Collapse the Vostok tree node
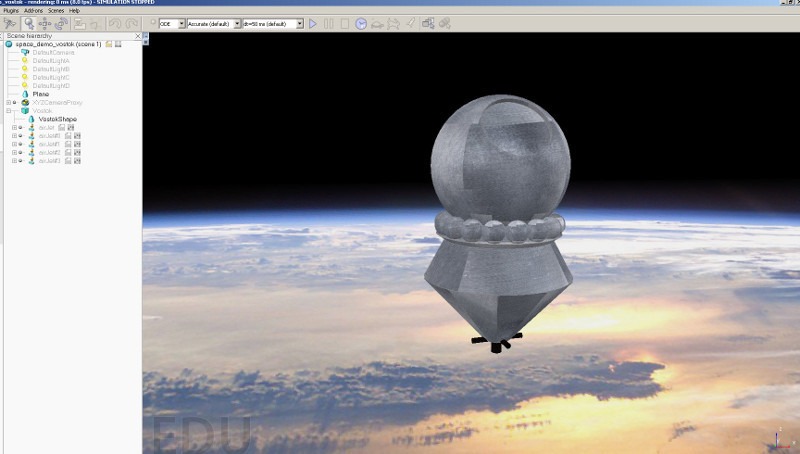The image size is (800, 454). pyautogui.click(x=8, y=111)
